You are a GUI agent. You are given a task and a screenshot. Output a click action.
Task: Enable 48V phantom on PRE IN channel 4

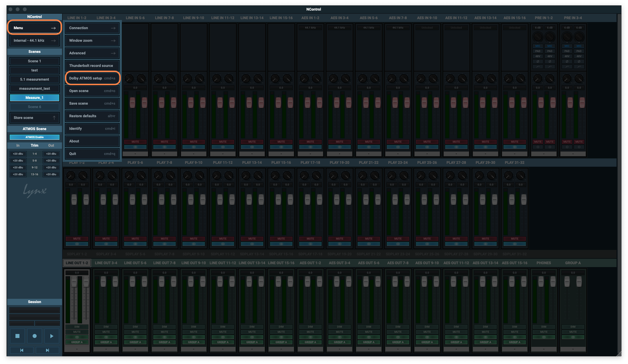point(579,56)
